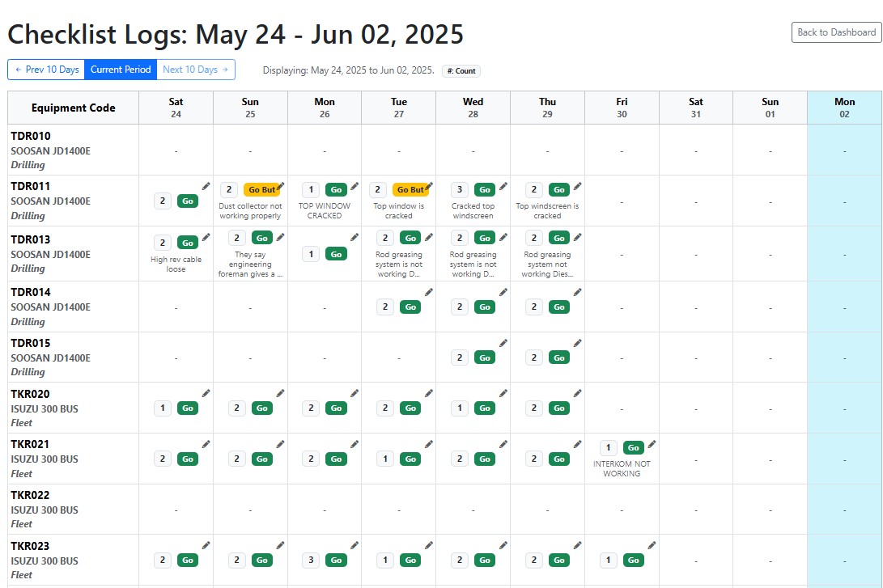
Task: Click green Go badge for TKR021 Friday 30
Action: tap(634, 448)
